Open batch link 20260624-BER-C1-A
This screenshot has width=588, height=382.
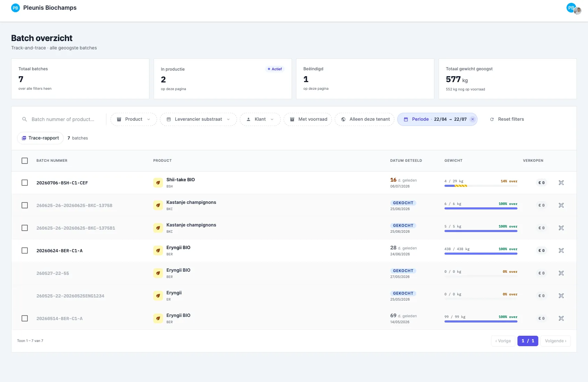point(59,250)
